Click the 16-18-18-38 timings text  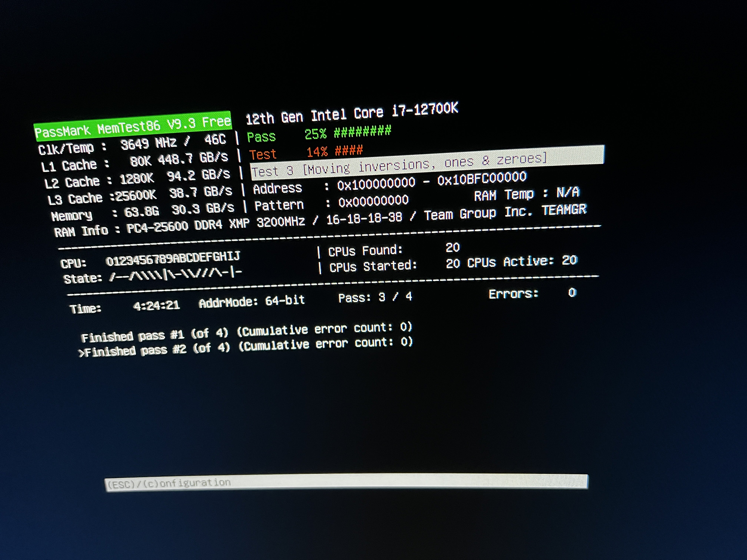point(364,218)
